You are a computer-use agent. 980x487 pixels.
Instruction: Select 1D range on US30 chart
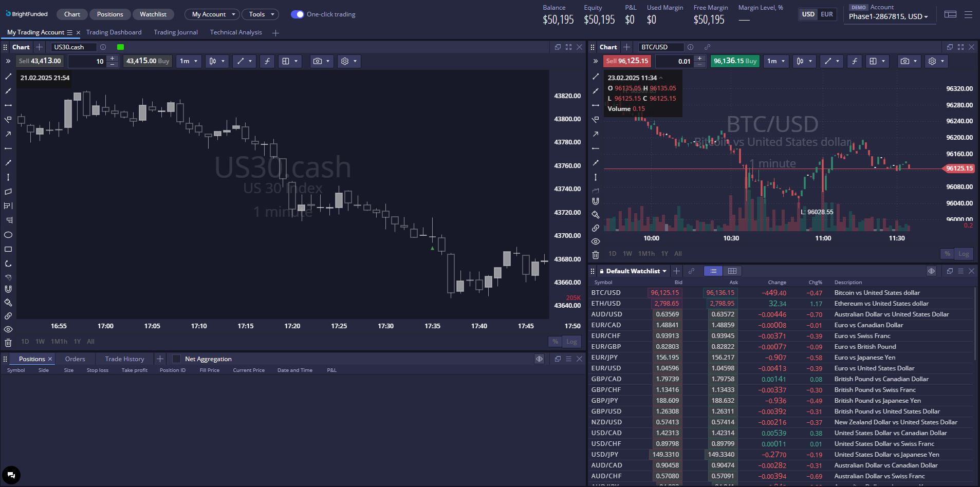pos(25,342)
